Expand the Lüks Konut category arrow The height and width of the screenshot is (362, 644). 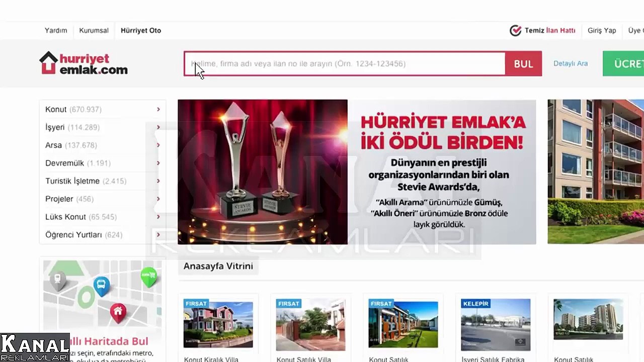158,217
